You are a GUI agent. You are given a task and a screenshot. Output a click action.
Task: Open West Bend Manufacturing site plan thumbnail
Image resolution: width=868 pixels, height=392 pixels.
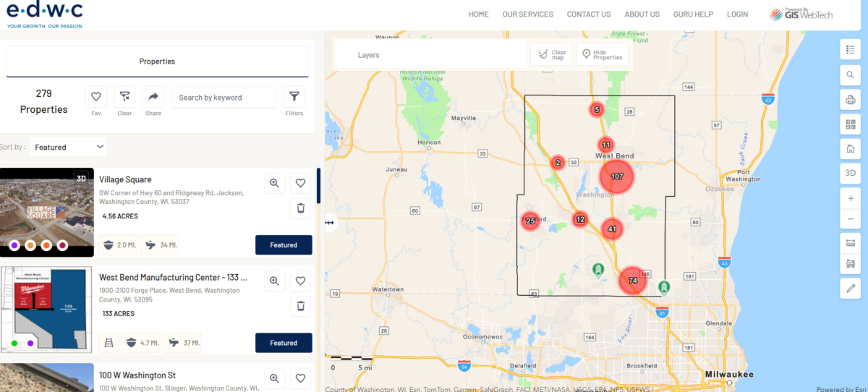(x=47, y=310)
